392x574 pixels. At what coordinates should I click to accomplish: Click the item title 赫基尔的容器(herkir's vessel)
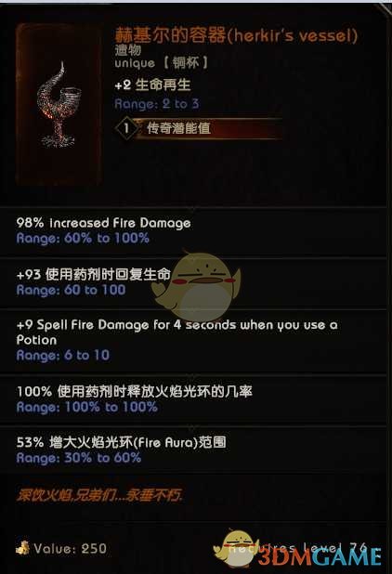[x=237, y=35]
